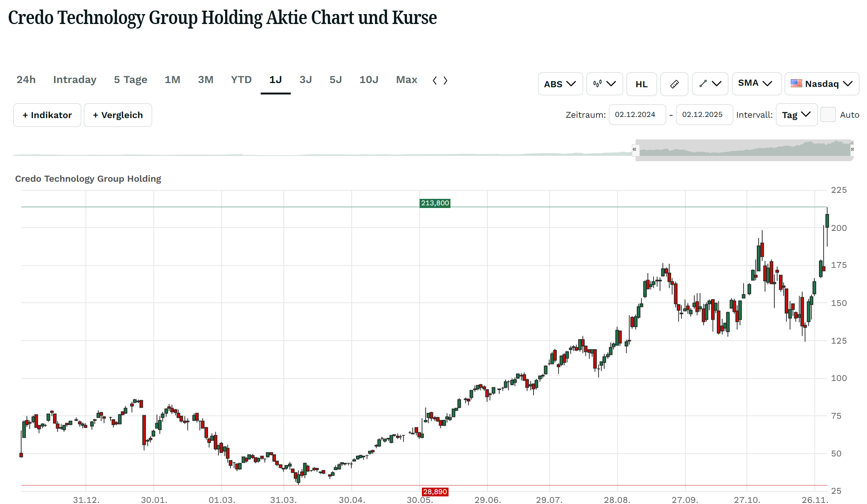867x504 pixels.
Task: Click the range navigator right handle
Action: 852,149
